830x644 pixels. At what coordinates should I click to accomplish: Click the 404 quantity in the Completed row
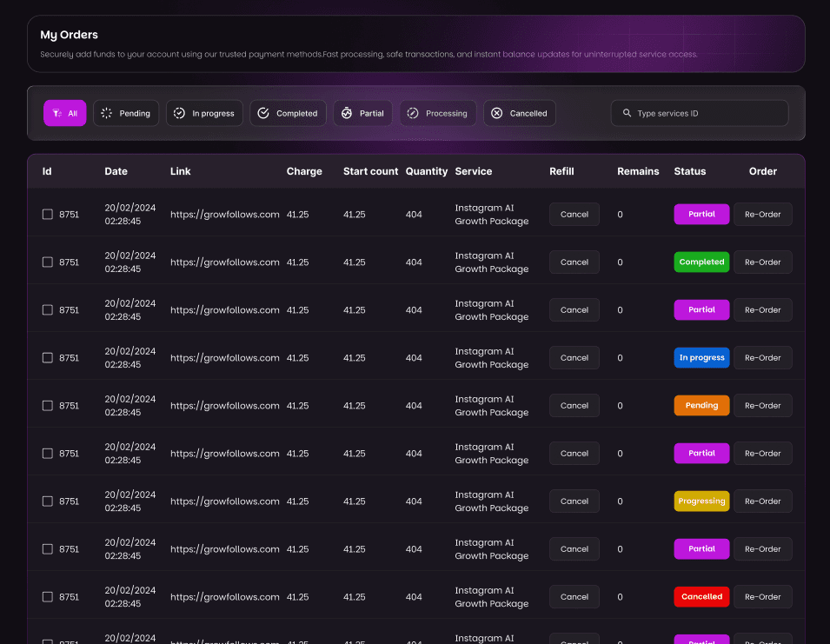click(x=414, y=262)
